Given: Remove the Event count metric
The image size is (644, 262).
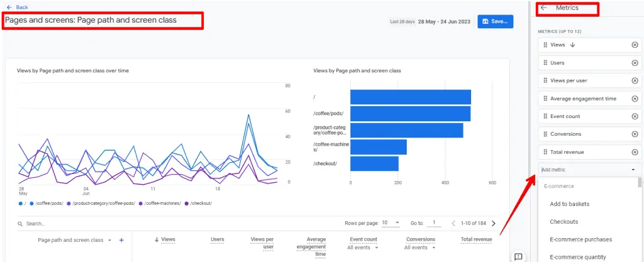Looking at the screenshot, I should [635, 116].
